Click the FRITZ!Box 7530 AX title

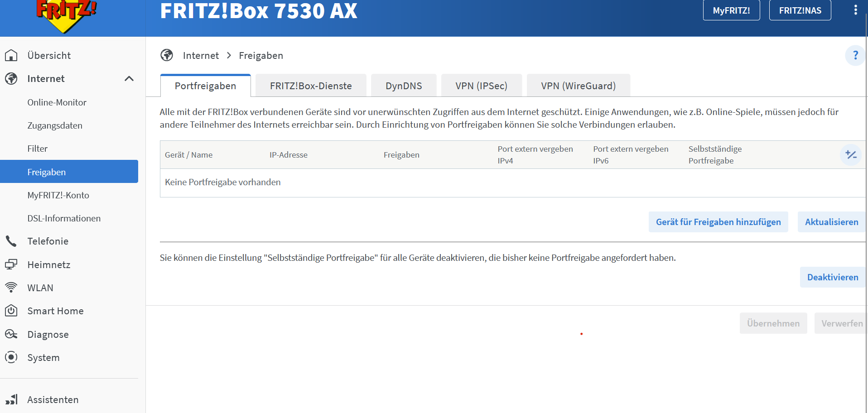[259, 11]
